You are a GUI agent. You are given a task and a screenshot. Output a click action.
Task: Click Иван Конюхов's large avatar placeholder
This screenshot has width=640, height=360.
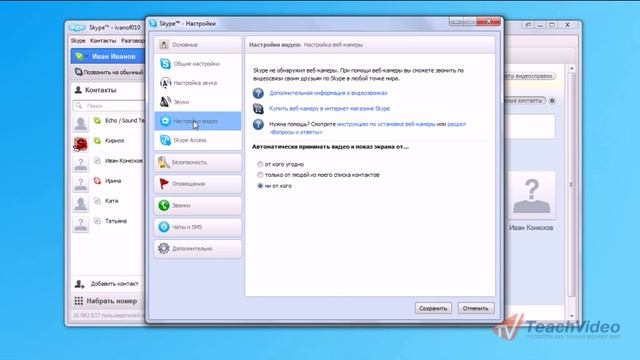coord(531,196)
